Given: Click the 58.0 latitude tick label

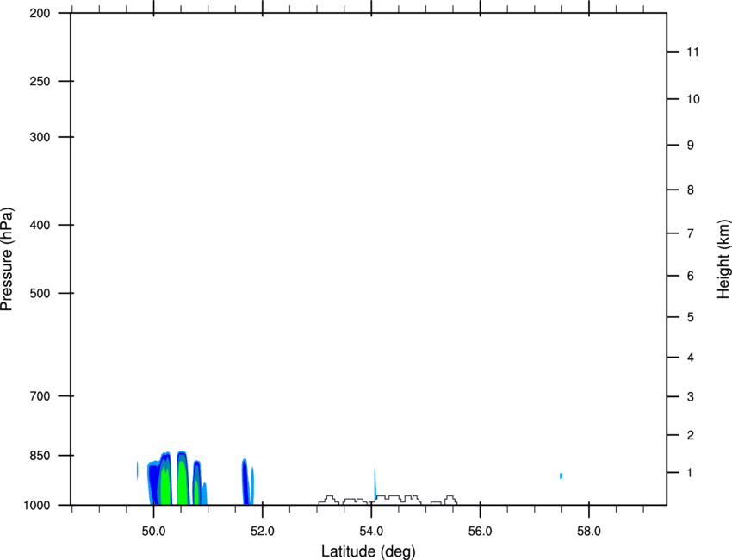Looking at the screenshot, I should [x=589, y=532].
